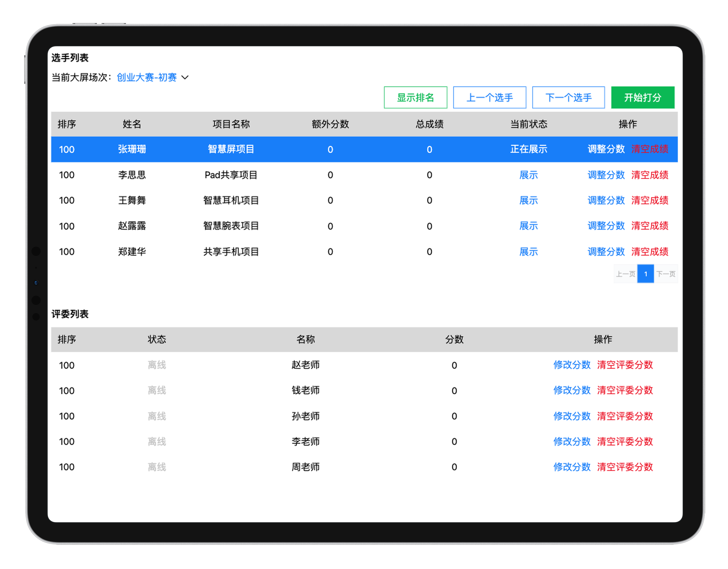
Task: Click the 下一页 pagination button
Action: [x=666, y=274]
